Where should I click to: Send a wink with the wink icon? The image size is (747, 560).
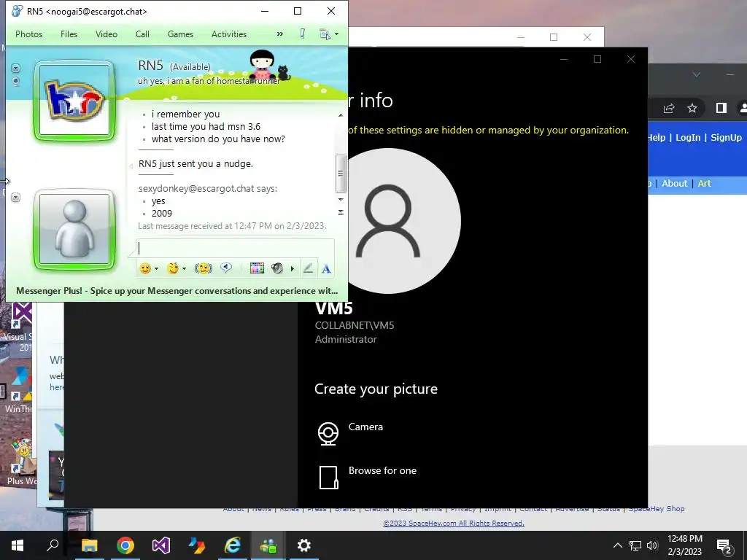(x=172, y=268)
